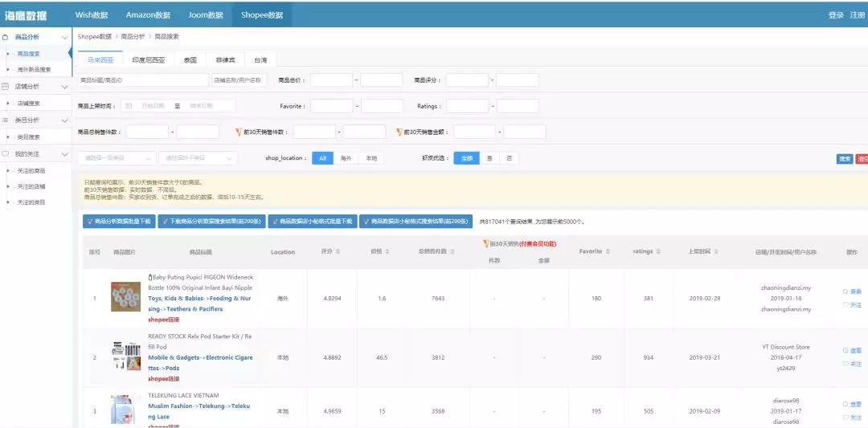Collapse the 店铺分析 sidebar section

(x=64, y=86)
